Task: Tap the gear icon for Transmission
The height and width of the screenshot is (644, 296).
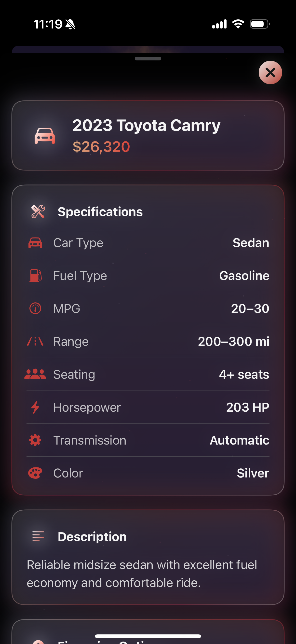Action: [x=35, y=440]
